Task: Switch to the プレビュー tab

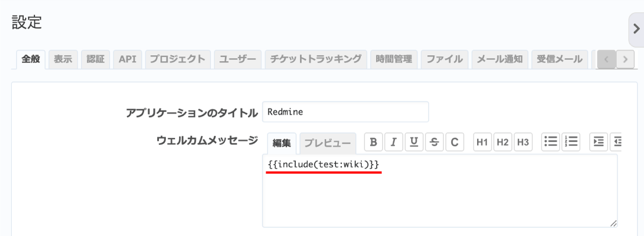Action: click(327, 143)
